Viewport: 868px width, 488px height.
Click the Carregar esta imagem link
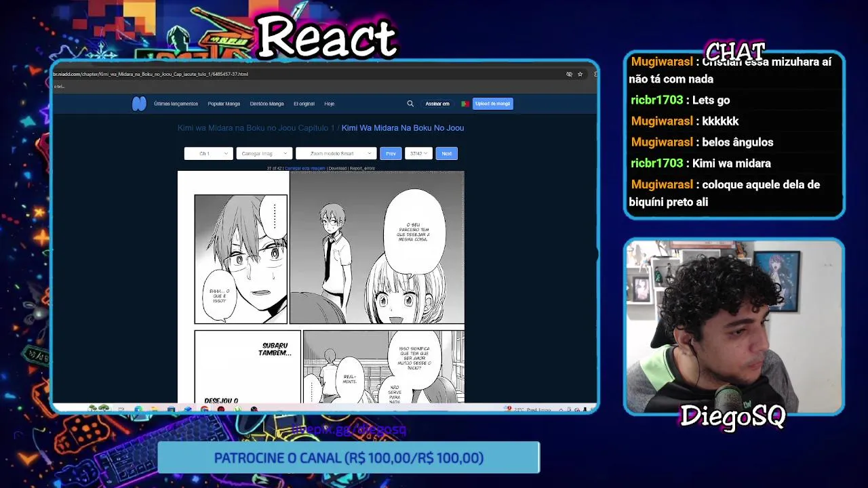point(304,168)
